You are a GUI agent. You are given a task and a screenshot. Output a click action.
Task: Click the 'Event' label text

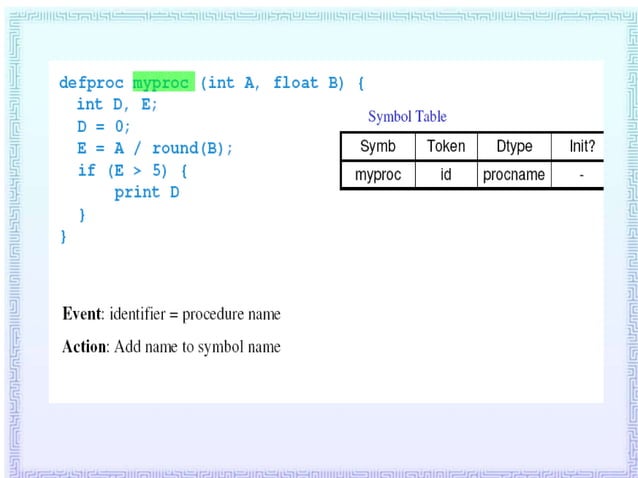(x=83, y=314)
